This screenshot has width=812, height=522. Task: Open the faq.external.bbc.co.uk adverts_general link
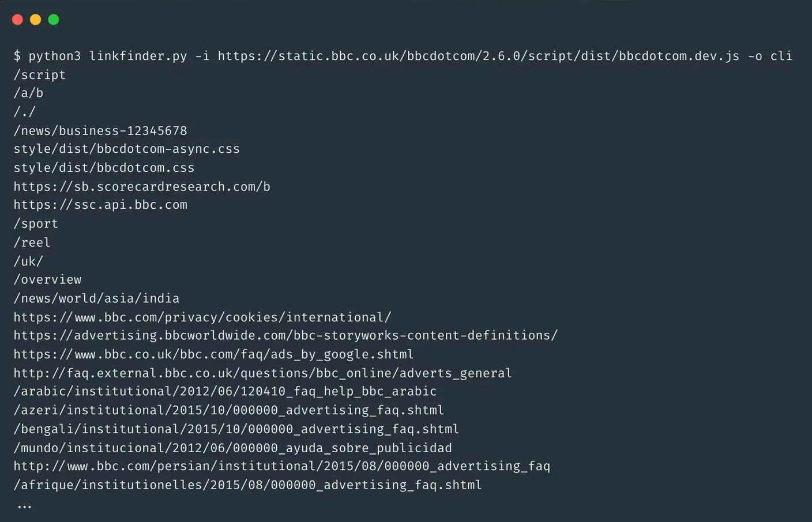pos(262,373)
